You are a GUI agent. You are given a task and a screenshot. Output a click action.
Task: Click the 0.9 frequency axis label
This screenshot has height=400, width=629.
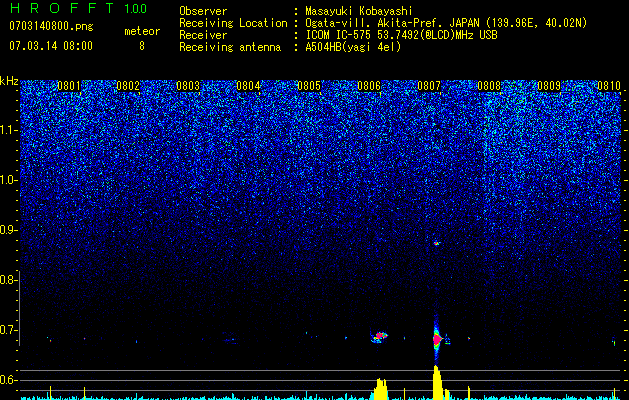click(8, 230)
